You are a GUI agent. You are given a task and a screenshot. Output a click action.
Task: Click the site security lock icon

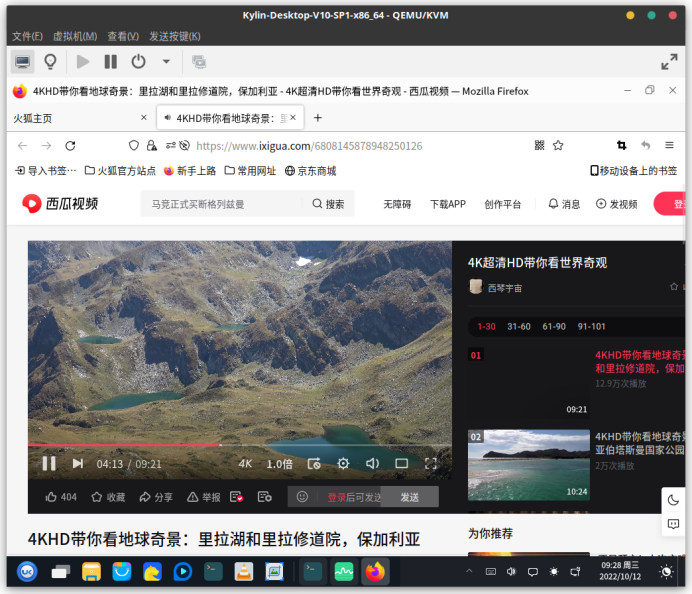click(x=151, y=146)
